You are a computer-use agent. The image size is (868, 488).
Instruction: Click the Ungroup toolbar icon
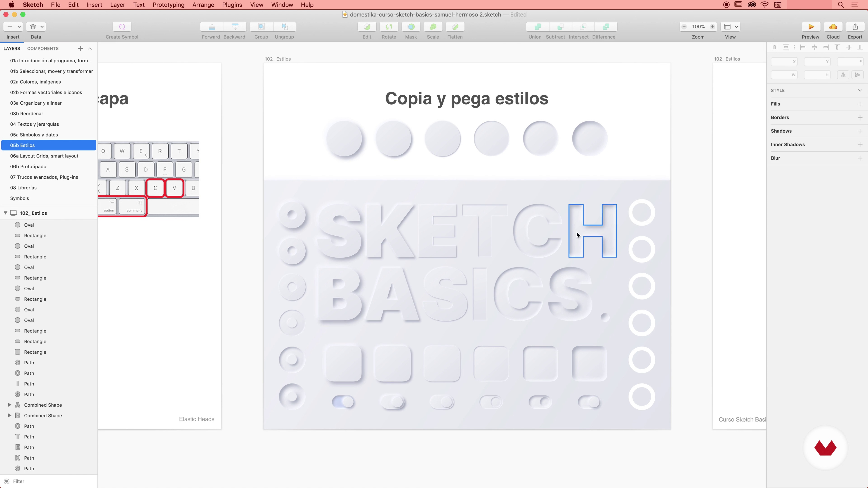click(284, 27)
